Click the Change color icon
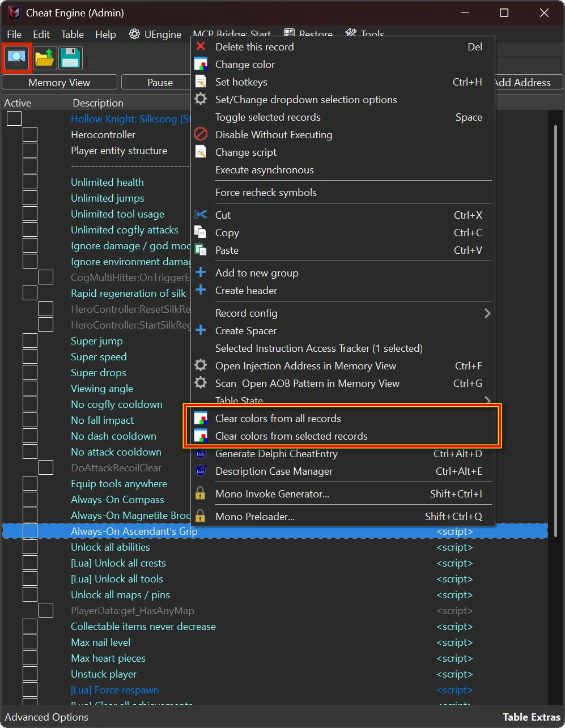565x728 pixels. (201, 64)
